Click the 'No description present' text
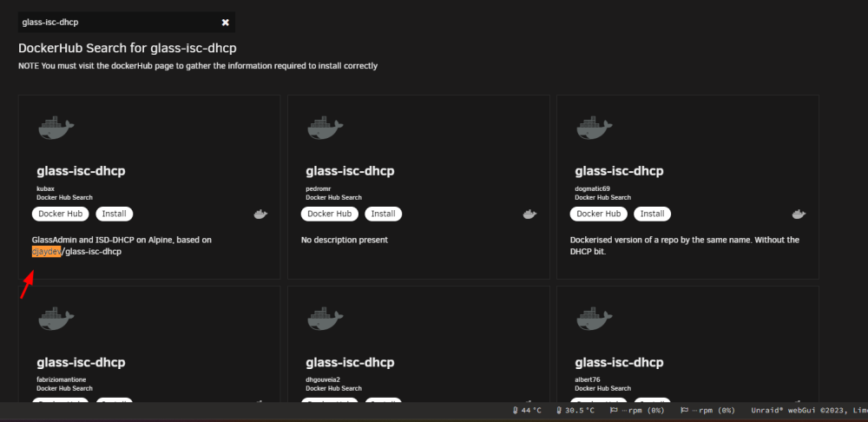868x422 pixels. [x=345, y=241]
